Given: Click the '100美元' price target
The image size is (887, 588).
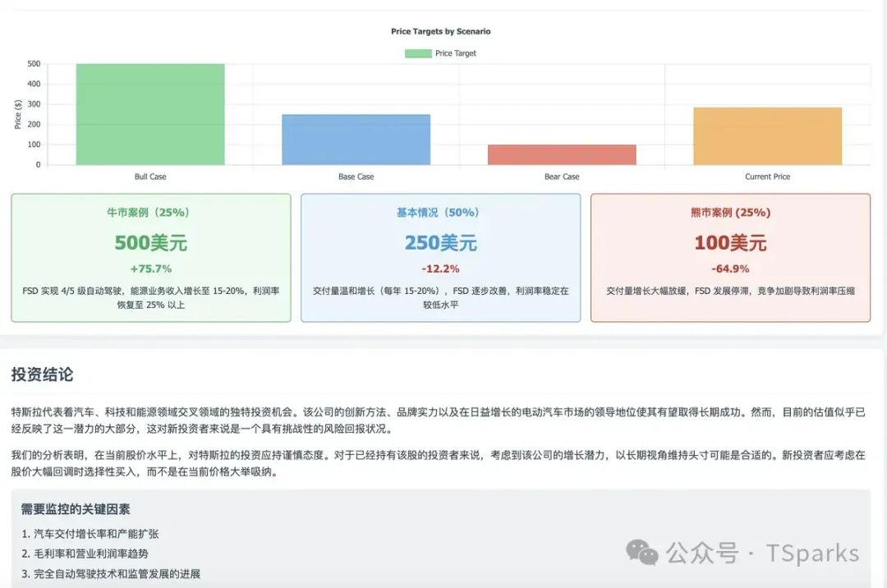Looking at the screenshot, I should pyautogui.click(x=730, y=242).
